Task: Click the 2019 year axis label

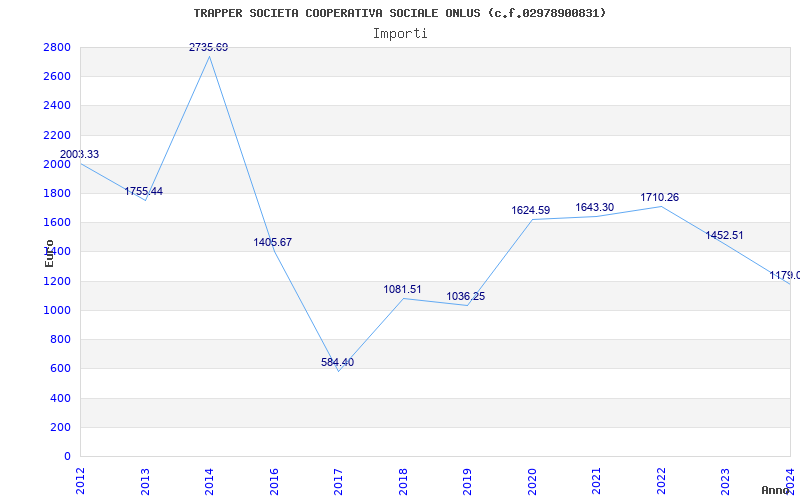Action: point(467,481)
